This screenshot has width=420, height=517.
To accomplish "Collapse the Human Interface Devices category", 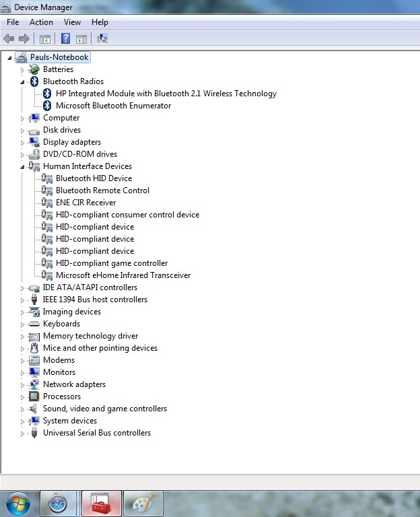I will [x=22, y=167].
